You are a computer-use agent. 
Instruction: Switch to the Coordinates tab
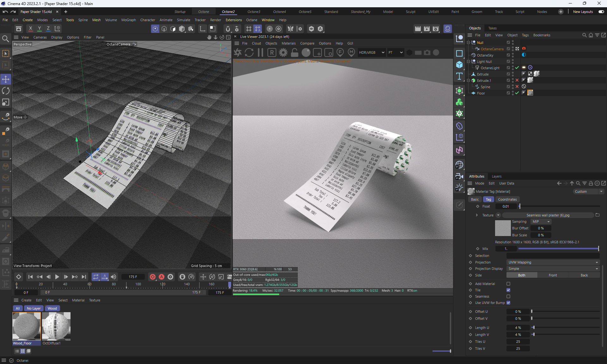pos(507,199)
